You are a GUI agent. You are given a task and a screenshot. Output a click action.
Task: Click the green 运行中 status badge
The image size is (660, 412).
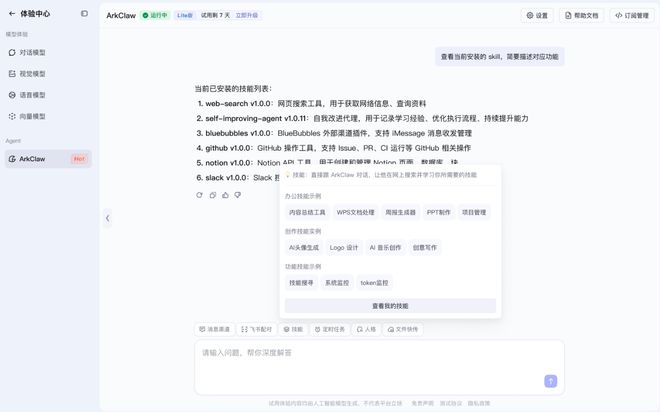[155, 15]
